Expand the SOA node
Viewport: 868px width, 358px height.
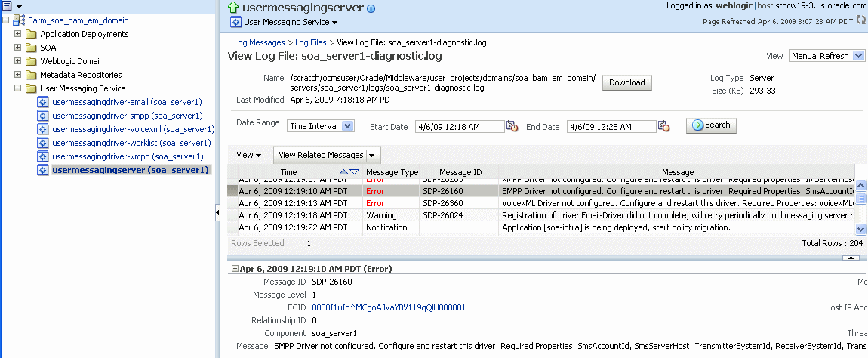click(17, 48)
